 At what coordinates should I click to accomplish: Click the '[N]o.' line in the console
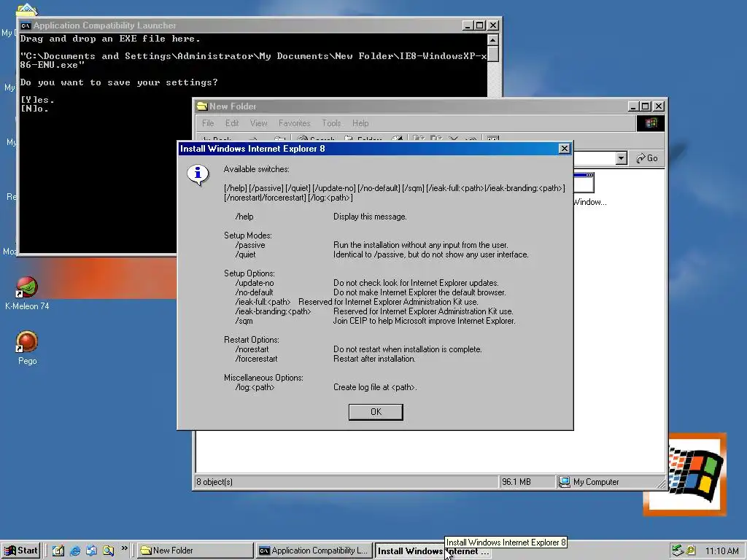click(x=34, y=109)
